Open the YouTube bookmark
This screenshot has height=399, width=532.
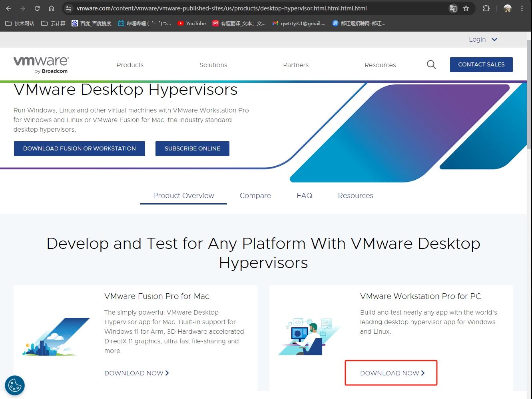point(191,24)
